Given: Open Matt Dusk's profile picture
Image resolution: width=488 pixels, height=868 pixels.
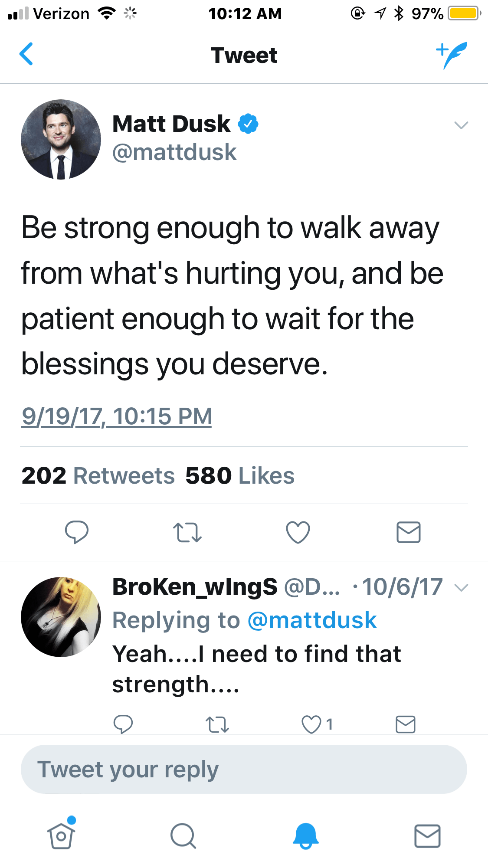Looking at the screenshot, I should 61,140.
